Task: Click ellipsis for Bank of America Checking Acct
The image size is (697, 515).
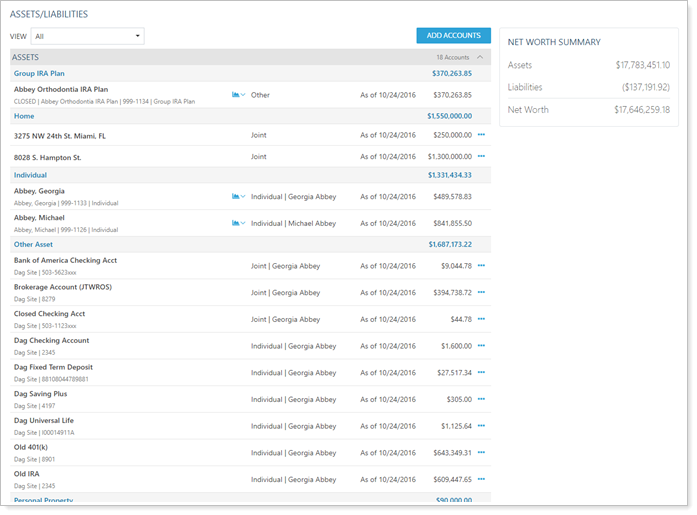Action: 481,266
